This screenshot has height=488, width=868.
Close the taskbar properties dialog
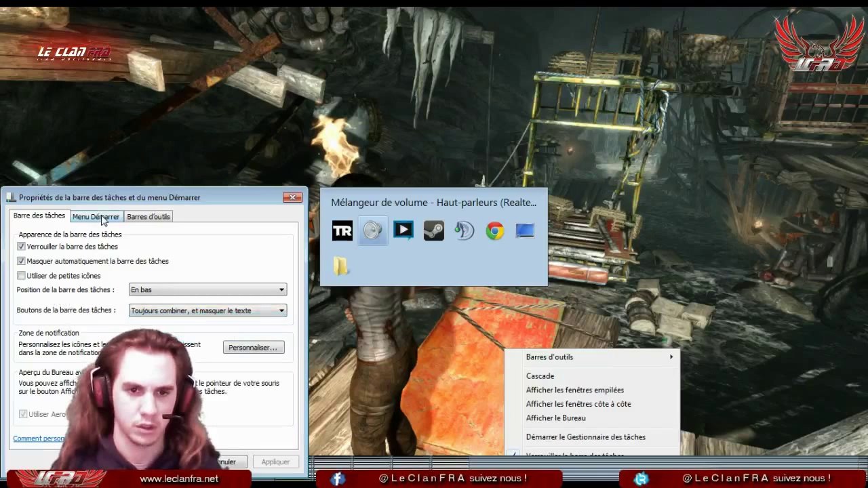(292, 197)
